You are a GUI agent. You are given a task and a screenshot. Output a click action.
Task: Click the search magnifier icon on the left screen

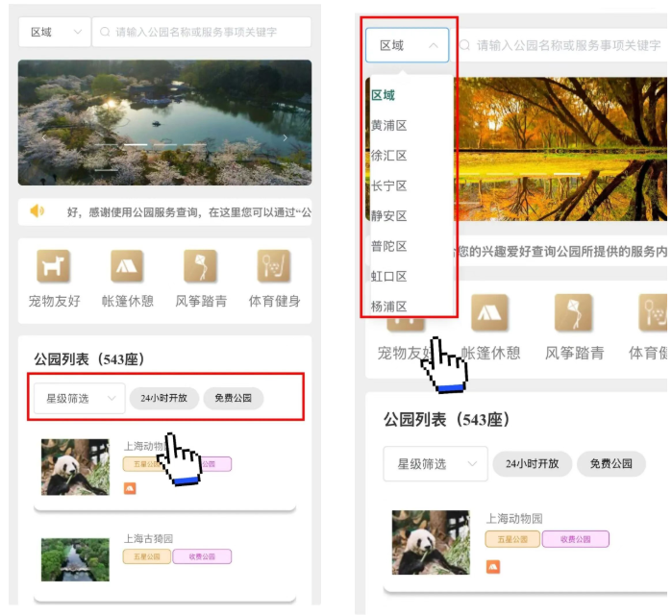pos(105,32)
